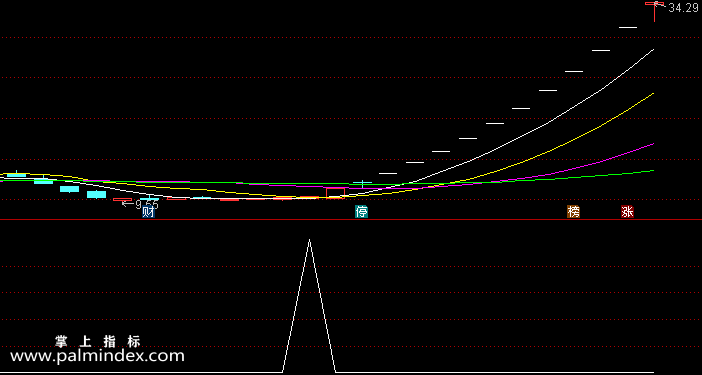Select the small red candlestick beside 9.55 arrow
The height and width of the screenshot is (375, 702).
point(122,200)
